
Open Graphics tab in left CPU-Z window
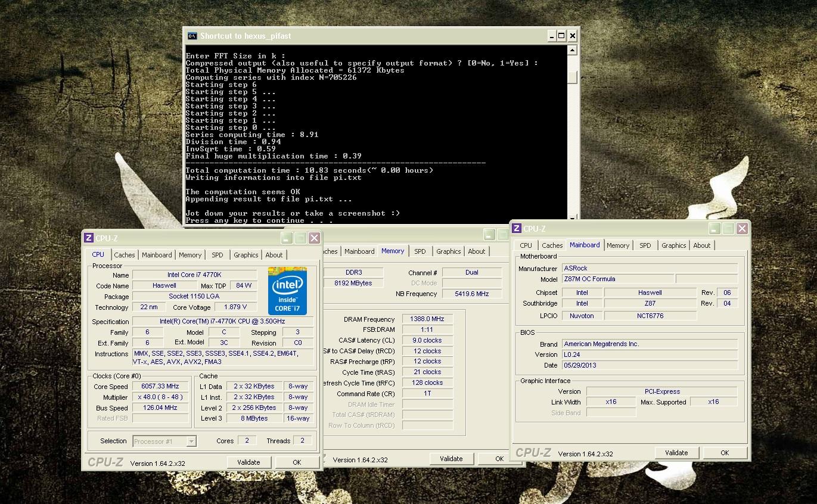tap(246, 255)
